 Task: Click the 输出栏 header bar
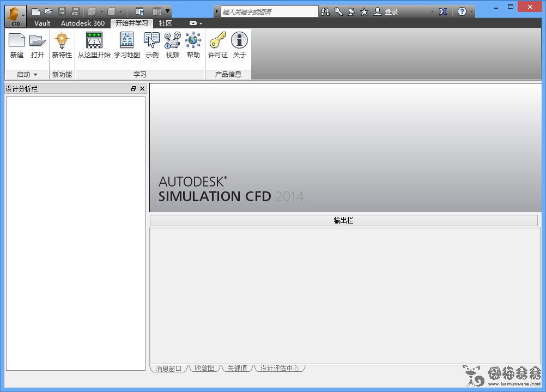344,220
